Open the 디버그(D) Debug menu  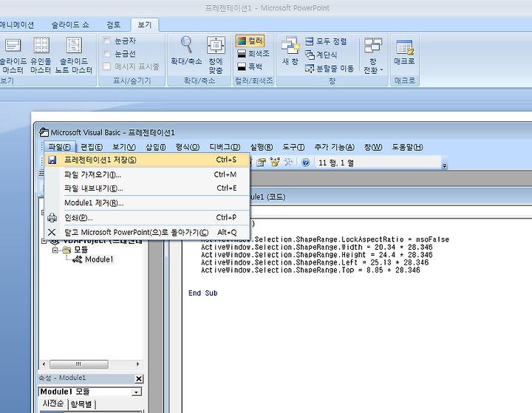pos(225,147)
